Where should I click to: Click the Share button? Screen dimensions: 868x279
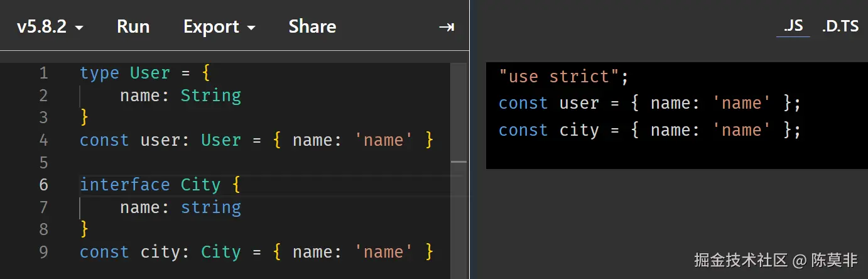pos(312,27)
